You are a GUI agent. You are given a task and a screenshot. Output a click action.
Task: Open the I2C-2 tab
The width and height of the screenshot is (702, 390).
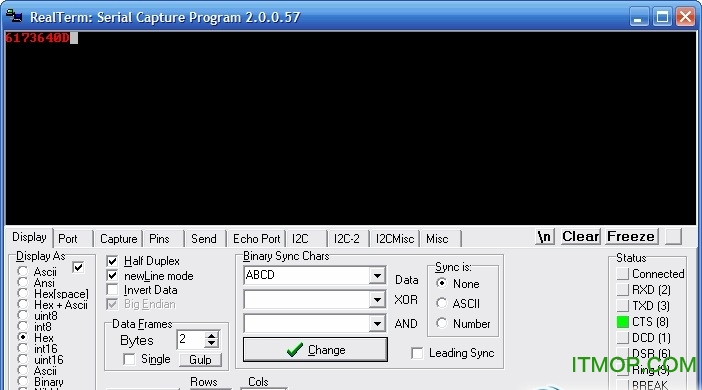347,239
